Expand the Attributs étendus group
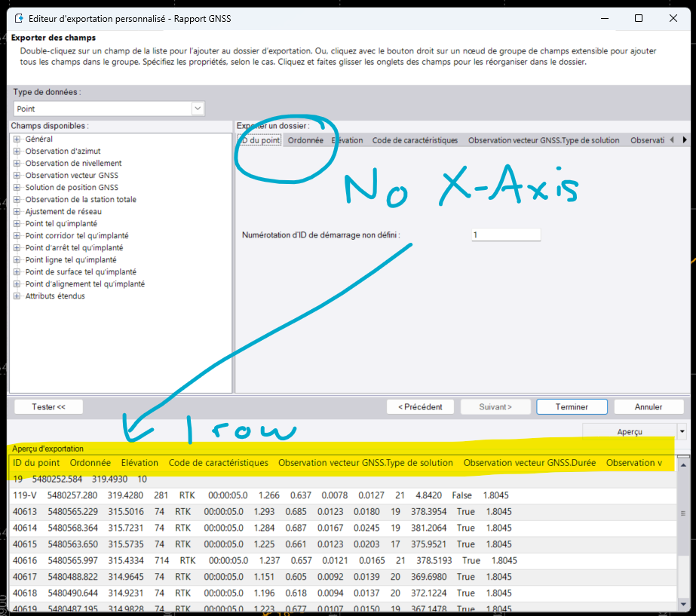Screen dimensions: 696x616 click(x=17, y=296)
